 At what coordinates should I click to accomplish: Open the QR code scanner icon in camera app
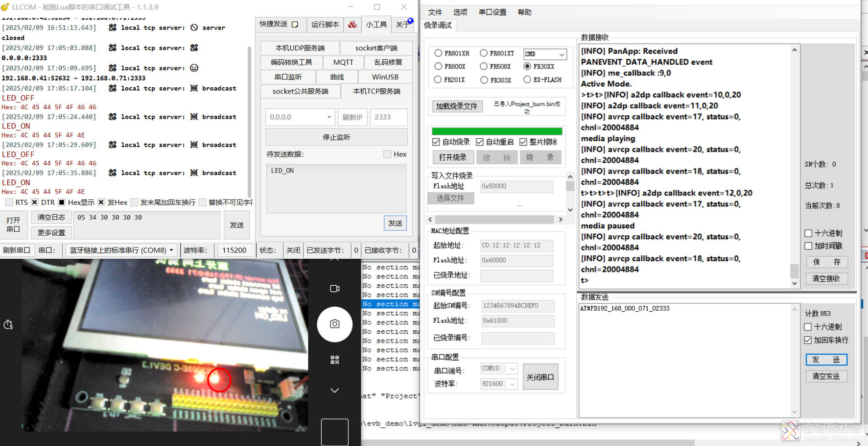pyautogui.click(x=335, y=360)
